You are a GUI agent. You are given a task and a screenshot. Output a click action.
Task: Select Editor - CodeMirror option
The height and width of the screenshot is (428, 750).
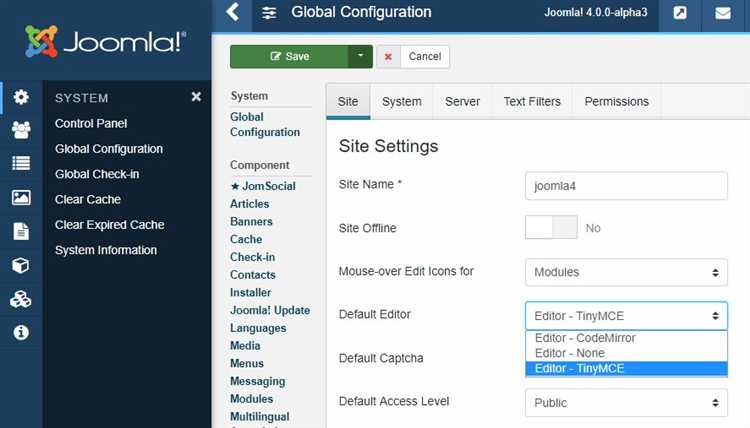click(x=585, y=338)
